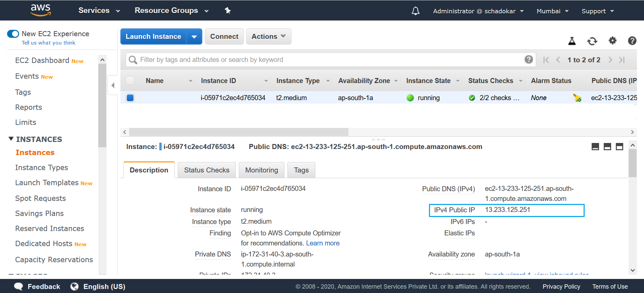Screen dimensions: 644x293
Task: Open Launch Instance dropdown arrow
Action: (x=194, y=36)
